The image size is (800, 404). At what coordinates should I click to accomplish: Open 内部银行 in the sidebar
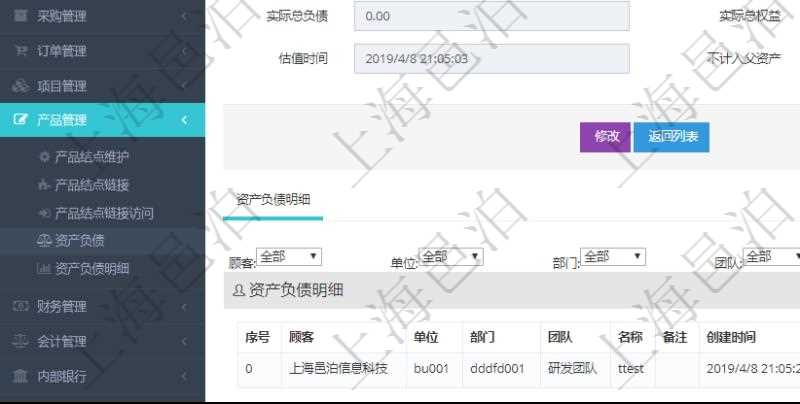coord(102,376)
